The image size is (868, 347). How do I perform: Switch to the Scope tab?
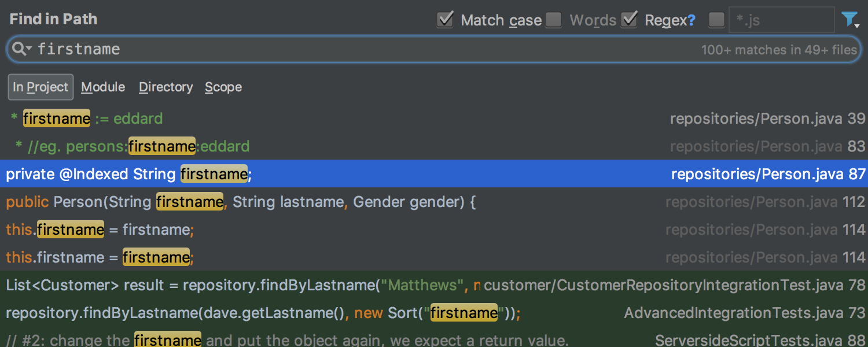(x=223, y=87)
